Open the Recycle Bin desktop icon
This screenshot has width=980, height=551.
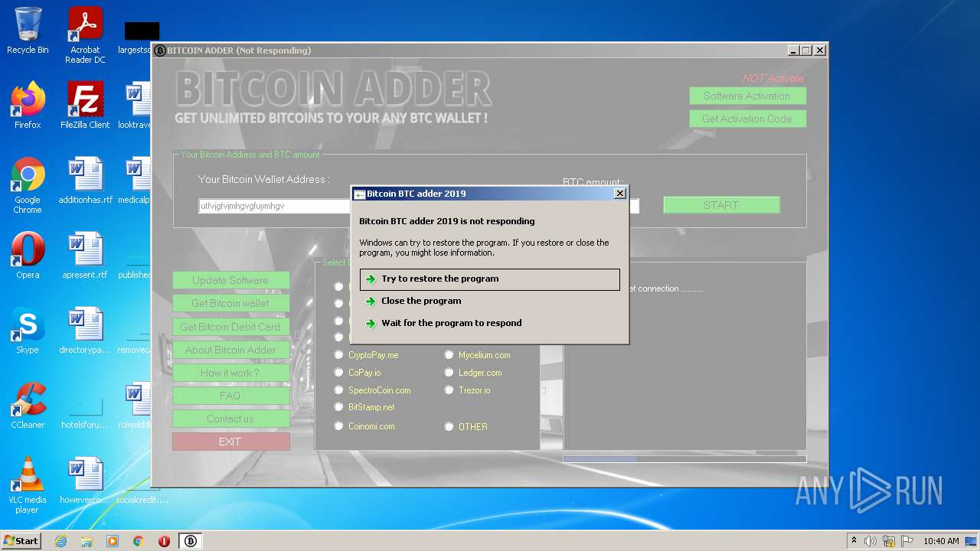point(28,31)
